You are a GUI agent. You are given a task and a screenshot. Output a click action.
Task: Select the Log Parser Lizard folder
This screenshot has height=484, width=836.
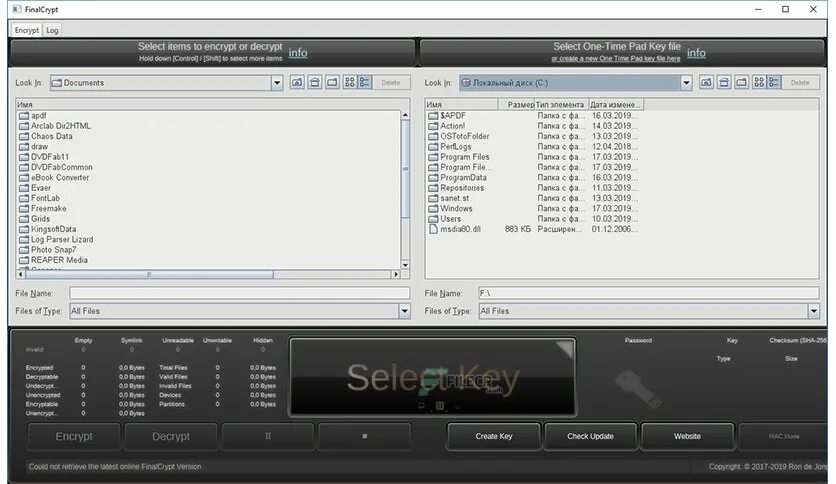click(56, 239)
